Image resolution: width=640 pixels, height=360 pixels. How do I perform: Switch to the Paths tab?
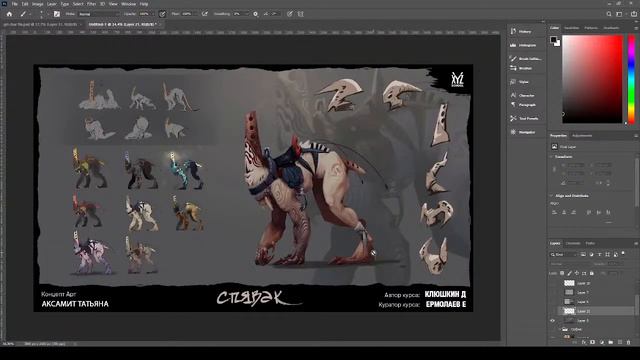coord(590,243)
